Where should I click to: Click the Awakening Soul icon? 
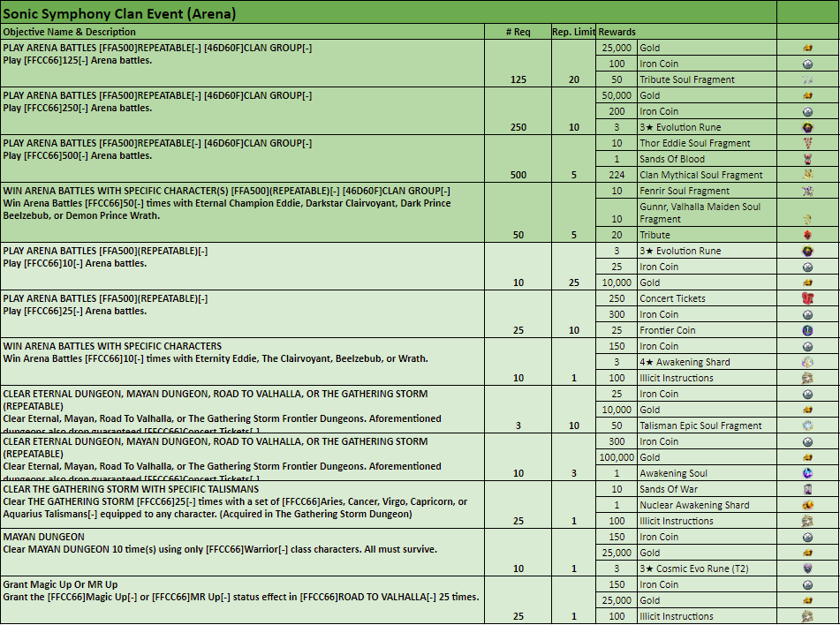pyautogui.click(x=807, y=473)
